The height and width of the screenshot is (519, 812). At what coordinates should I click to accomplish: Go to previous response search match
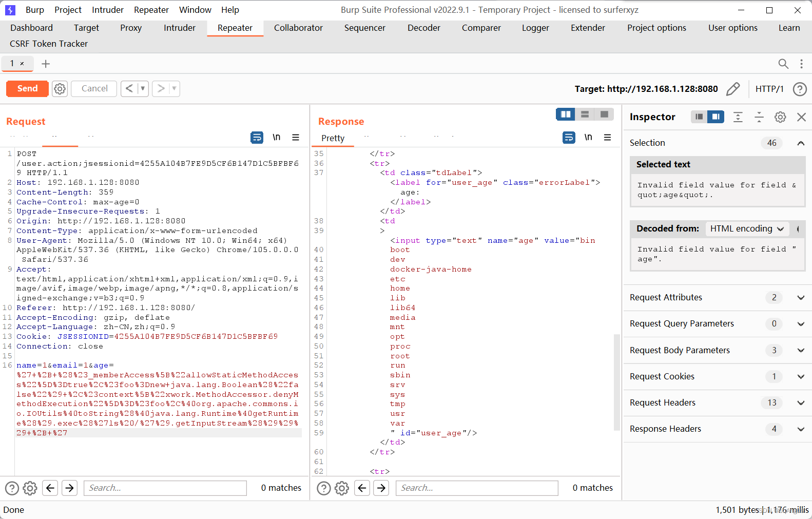(362, 488)
